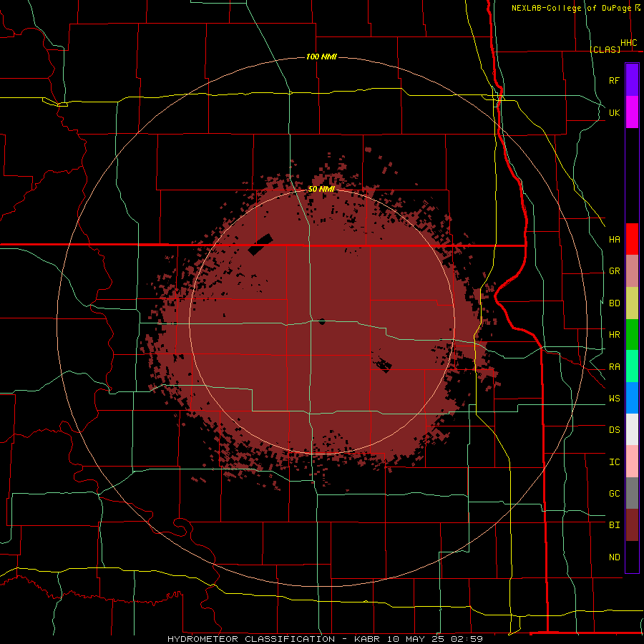Click the RA legend label
This screenshot has width=644, height=644.
615,367
